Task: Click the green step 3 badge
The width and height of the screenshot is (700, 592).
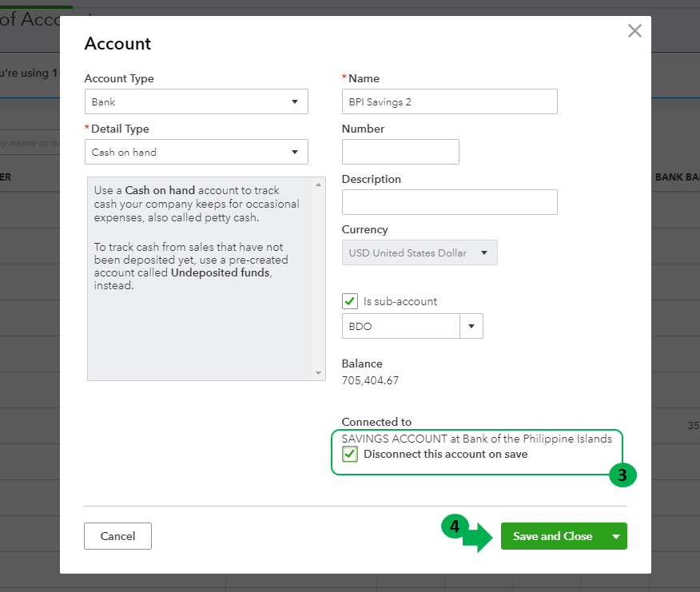Action: pyautogui.click(x=622, y=475)
